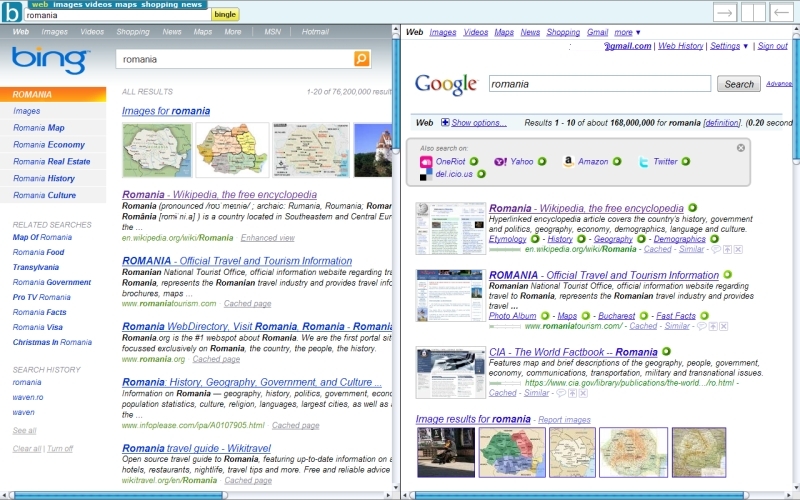Screen dimensions: 800x500
Task: Click the del.icio.us icon
Action: (x=427, y=174)
